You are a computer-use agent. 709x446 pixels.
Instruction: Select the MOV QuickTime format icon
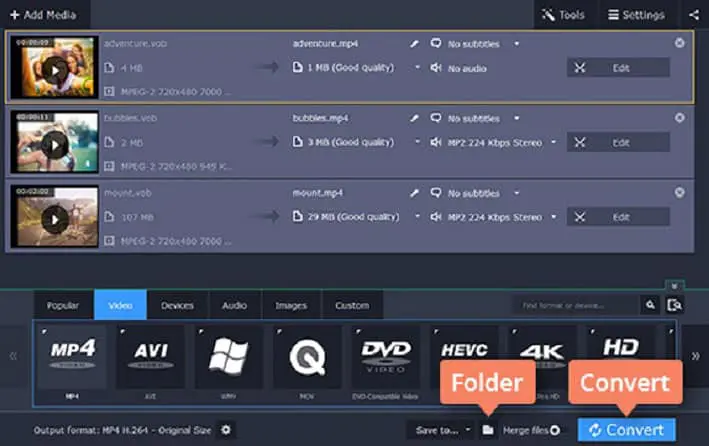307,359
